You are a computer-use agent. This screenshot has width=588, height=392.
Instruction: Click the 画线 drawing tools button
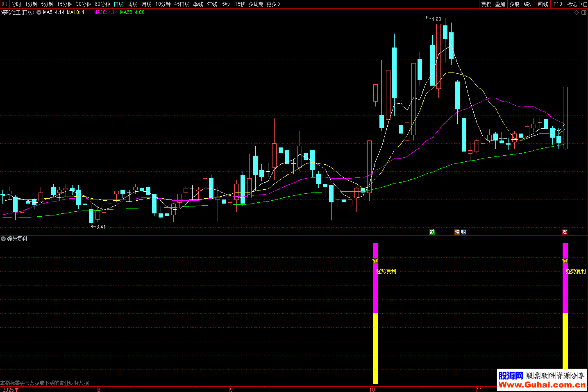(543, 4)
